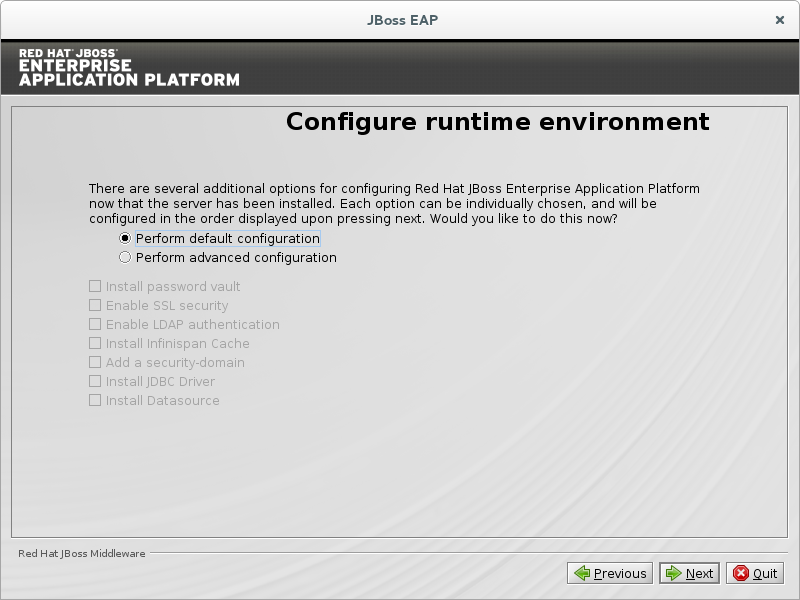
Task: Tick the Install password vault checkbox
Action: coord(95,287)
